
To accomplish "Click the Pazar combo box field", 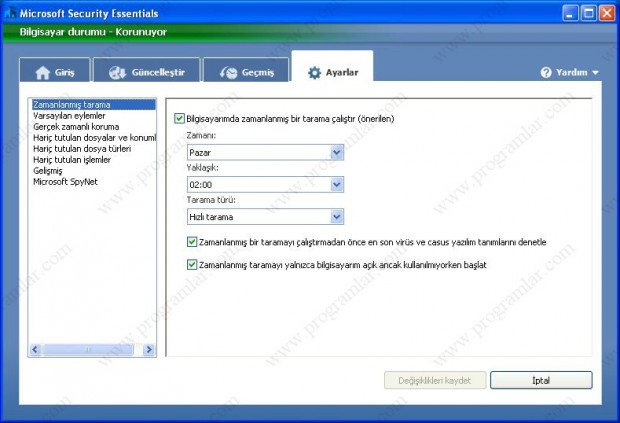I will point(265,153).
